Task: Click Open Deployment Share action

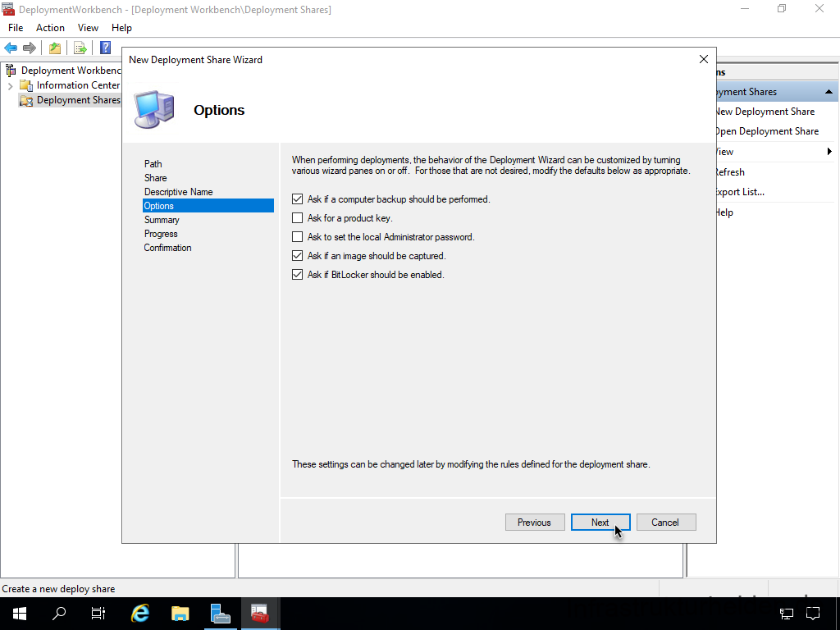Action: click(x=767, y=131)
